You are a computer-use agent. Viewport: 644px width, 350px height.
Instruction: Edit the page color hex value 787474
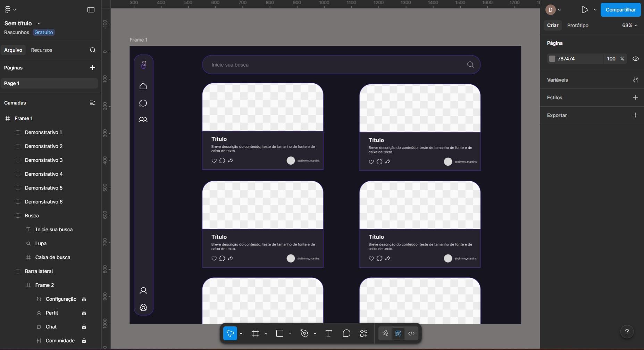pos(566,59)
